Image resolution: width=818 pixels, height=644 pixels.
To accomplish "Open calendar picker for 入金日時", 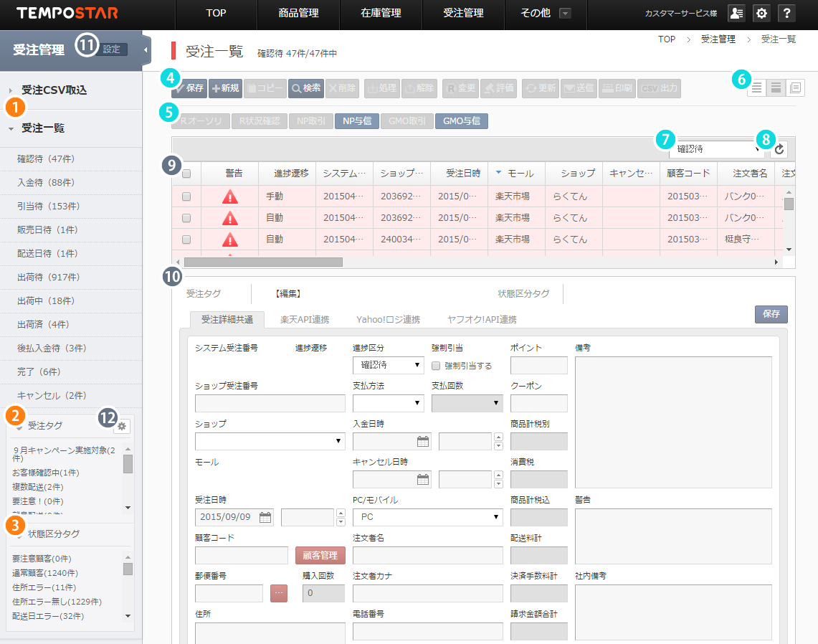I will 423,442.
